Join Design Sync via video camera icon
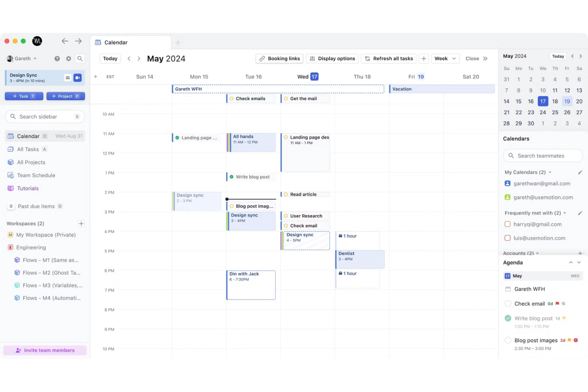 pos(78,78)
